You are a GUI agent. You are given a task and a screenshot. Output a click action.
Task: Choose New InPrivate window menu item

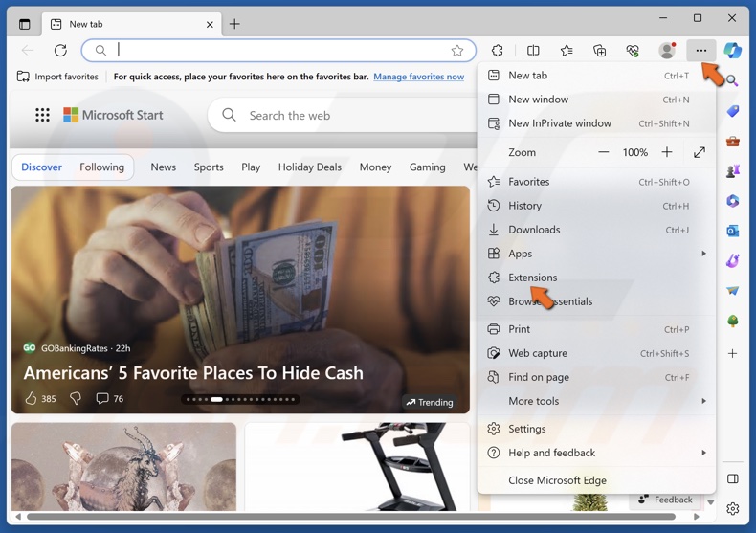coord(596,123)
